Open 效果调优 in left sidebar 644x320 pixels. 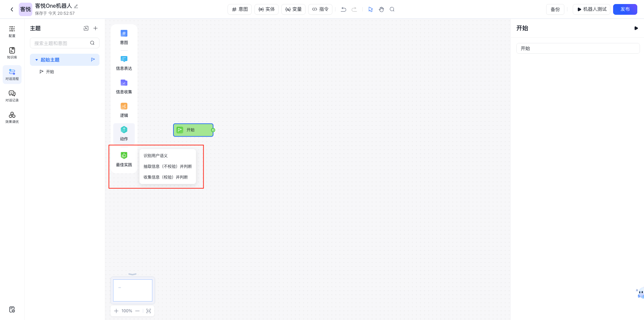(12, 117)
